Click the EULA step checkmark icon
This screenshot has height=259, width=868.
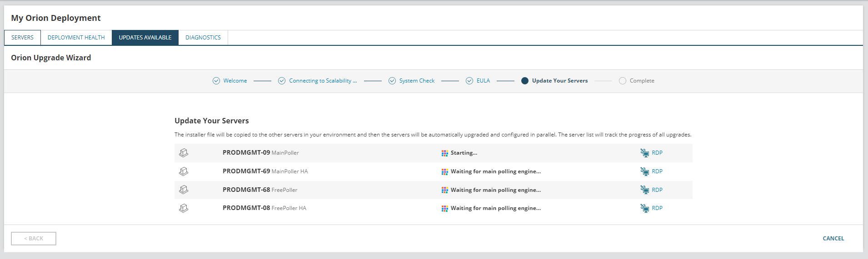tap(469, 81)
